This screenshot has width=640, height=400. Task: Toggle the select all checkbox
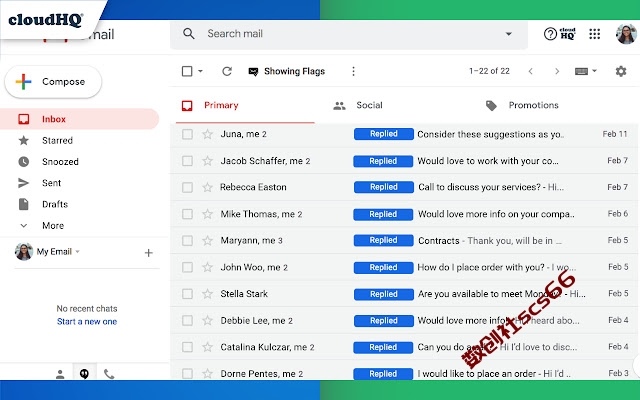187,71
